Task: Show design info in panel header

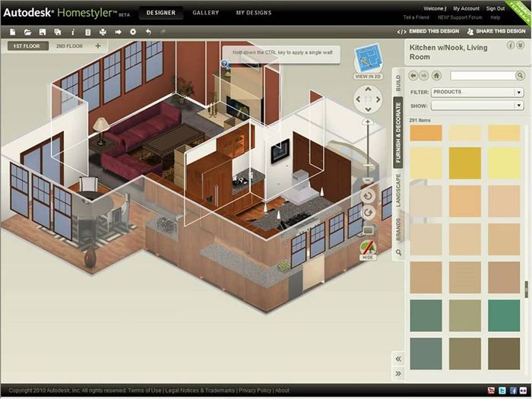Action: (x=510, y=46)
